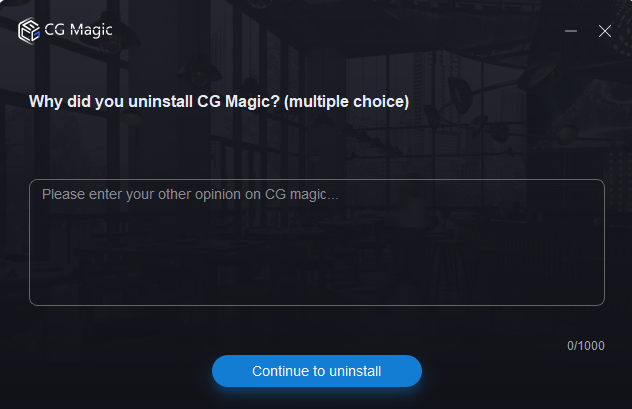Click the dash icon next to close
632x409 pixels.
[571, 31]
